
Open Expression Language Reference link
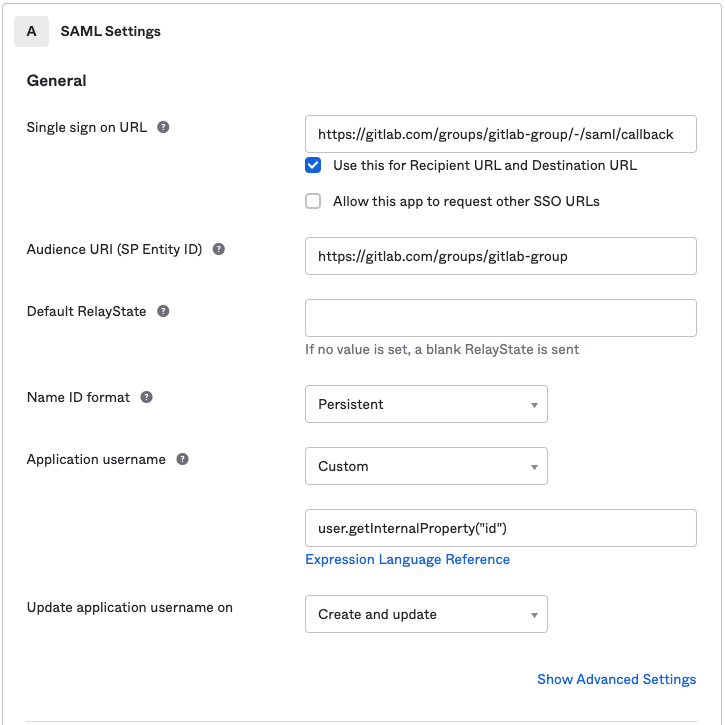[407, 559]
